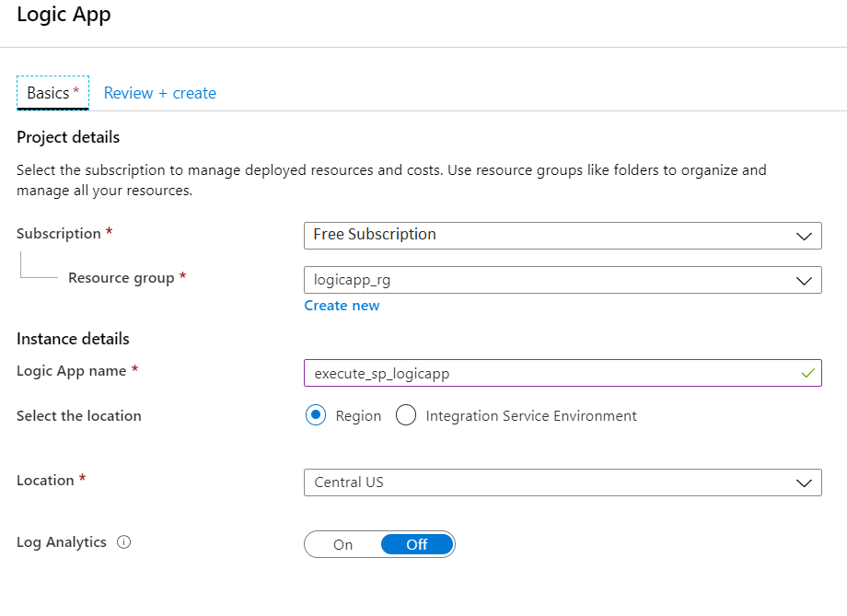Click the green validation checkmark icon
847x616 pixels.
(807, 373)
